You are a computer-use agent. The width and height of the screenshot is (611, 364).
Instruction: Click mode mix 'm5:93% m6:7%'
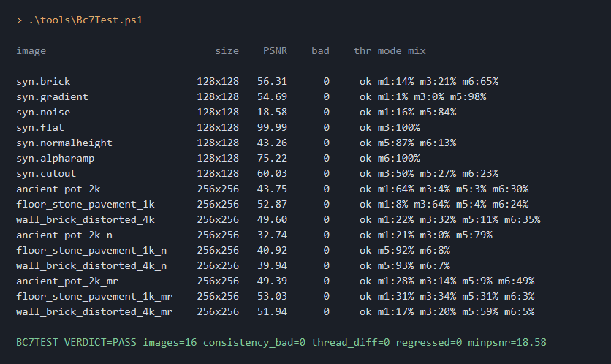coord(414,266)
